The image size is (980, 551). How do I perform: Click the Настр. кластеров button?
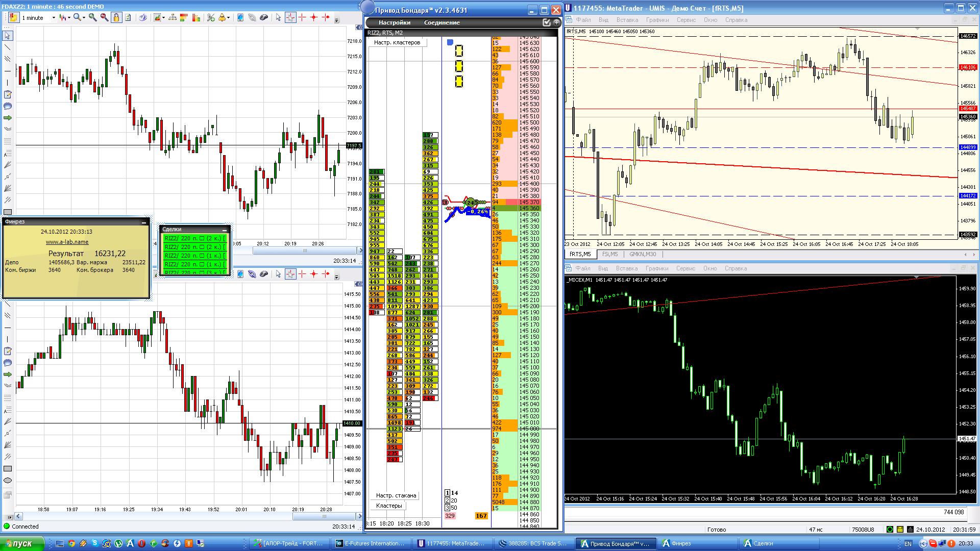coord(397,42)
